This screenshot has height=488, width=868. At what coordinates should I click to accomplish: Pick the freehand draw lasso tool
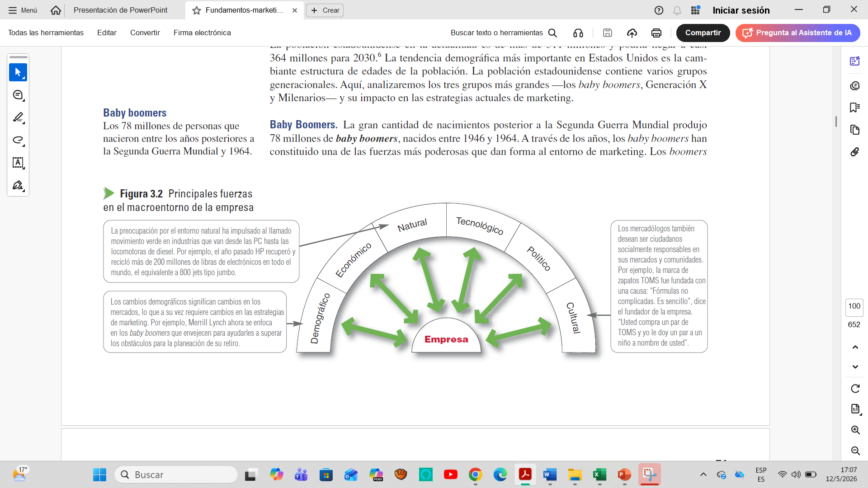[18, 140]
